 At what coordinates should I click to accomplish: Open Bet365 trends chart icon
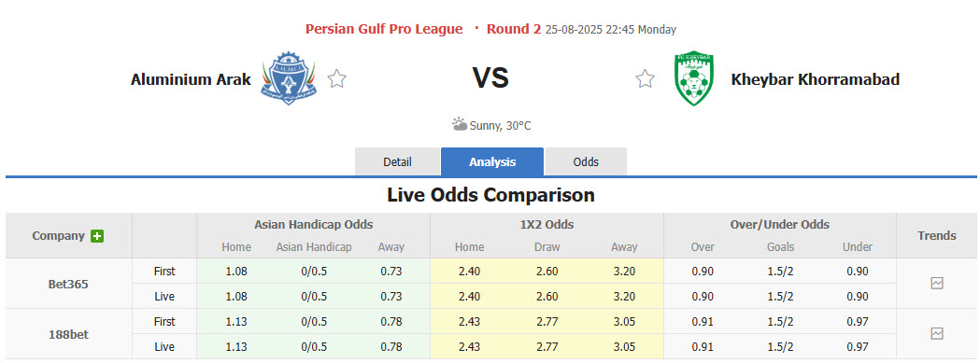tap(937, 284)
